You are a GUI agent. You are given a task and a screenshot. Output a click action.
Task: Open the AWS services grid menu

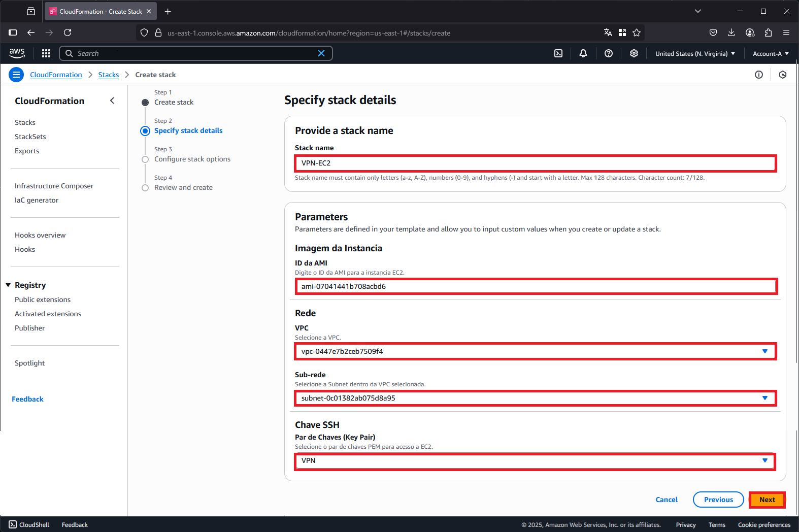pyautogui.click(x=46, y=53)
